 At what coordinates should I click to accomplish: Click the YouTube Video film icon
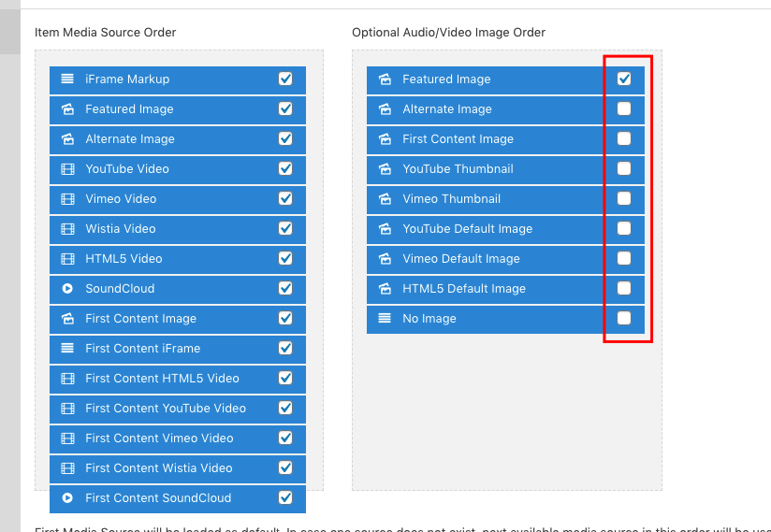point(67,169)
